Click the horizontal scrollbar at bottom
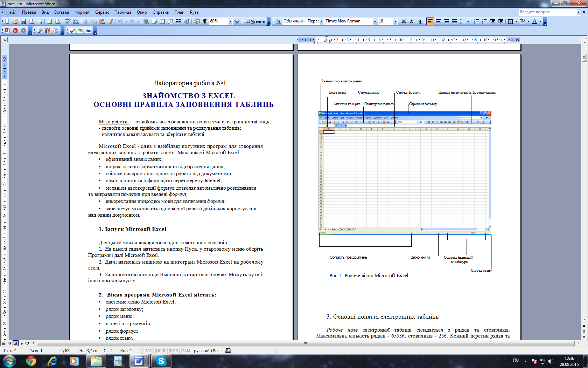This screenshot has width=588, height=368. pyautogui.click(x=305, y=343)
